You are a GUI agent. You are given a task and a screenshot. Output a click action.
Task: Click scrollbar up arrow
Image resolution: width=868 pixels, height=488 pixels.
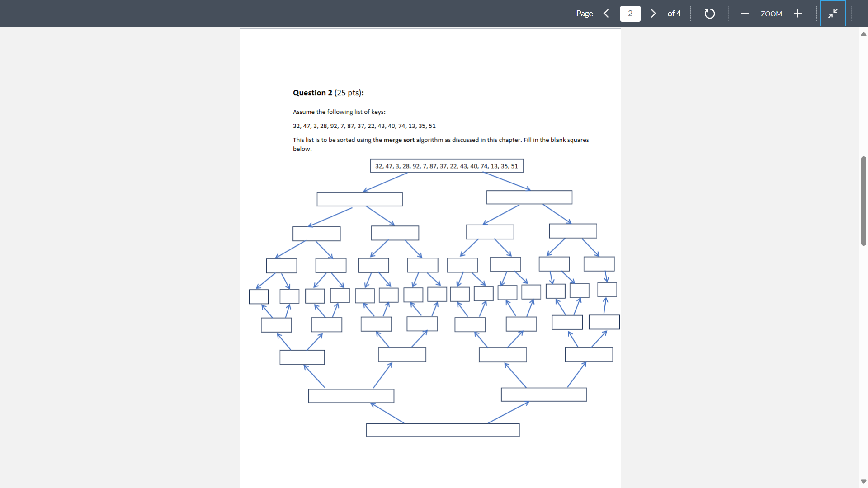click(x=863, y=34)
